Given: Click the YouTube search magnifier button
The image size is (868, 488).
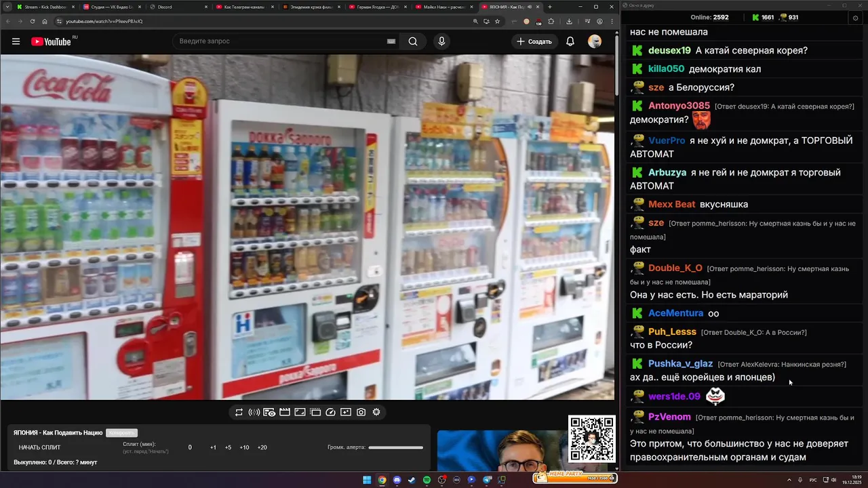Looking at the screenshot, I should coord(413,41).
